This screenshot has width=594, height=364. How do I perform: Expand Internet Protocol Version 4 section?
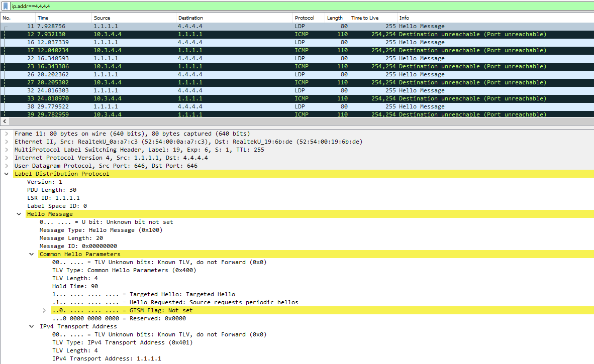pyautogui.click(x=6, y=158)
